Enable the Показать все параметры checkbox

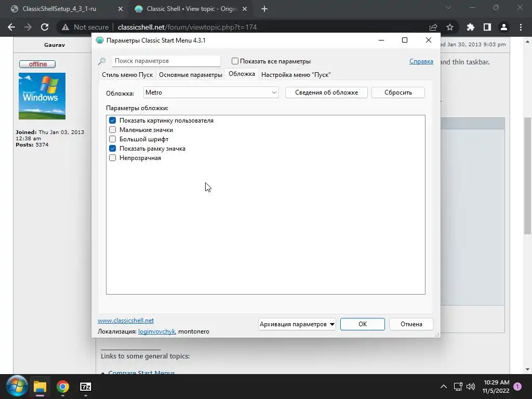235,61
